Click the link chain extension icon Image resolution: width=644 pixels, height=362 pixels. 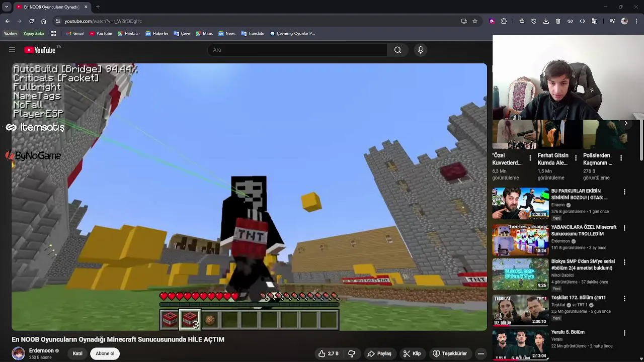570,21
